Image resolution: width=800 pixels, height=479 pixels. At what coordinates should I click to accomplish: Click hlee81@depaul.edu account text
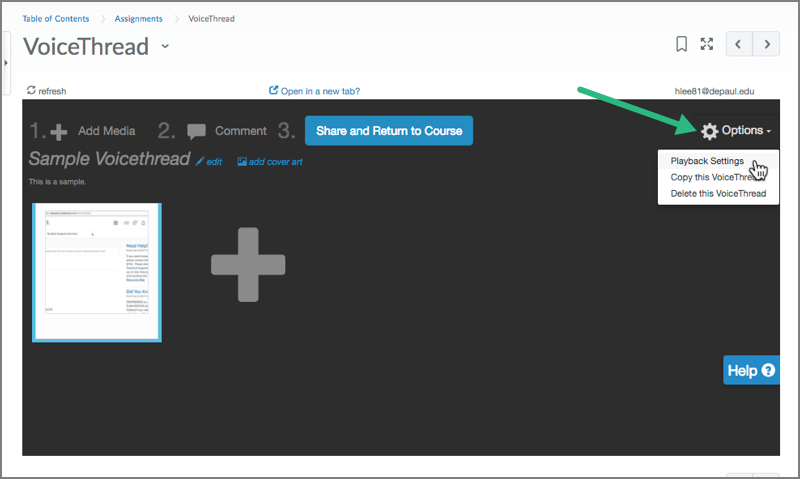714,91
